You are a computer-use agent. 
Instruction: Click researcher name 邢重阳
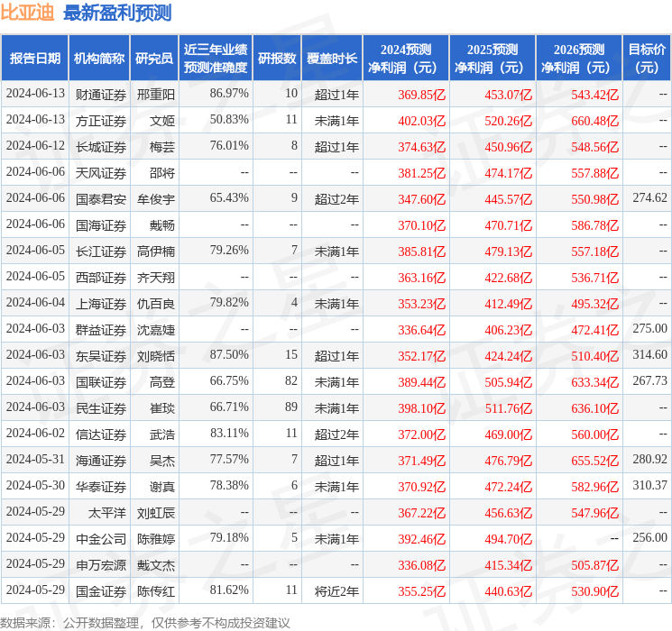[x=156, y=95]
